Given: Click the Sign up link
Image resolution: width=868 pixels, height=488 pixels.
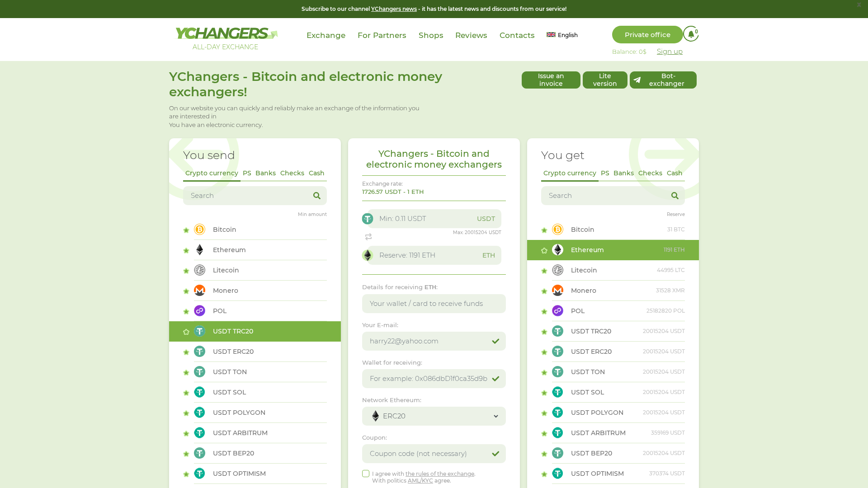Looking at the screenshot, I should [670, 52].
